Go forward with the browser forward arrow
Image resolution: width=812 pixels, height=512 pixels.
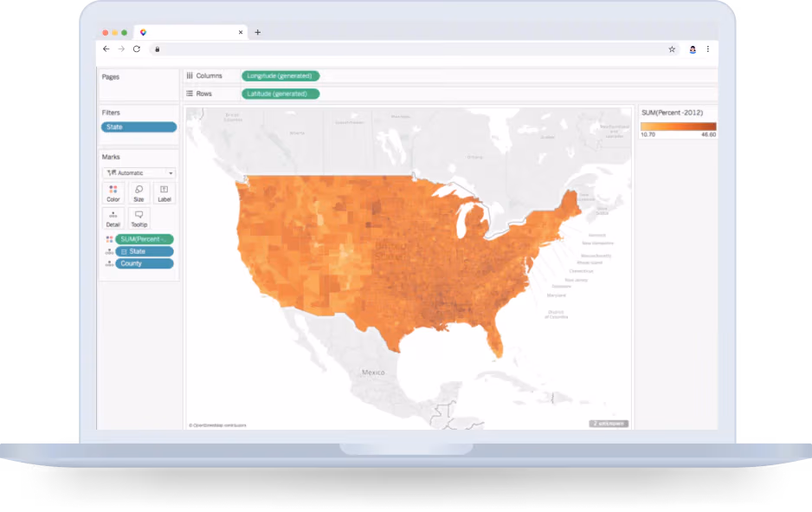(x=121, y=49)
